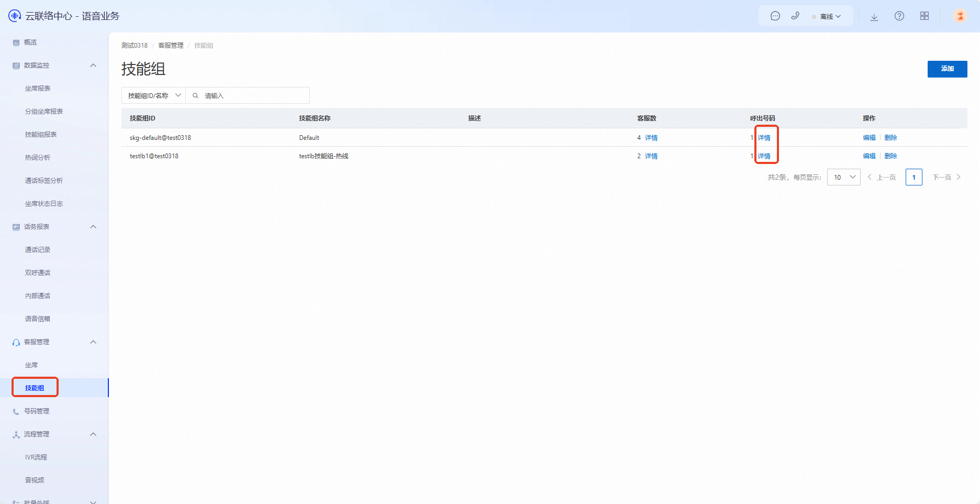
Task: Open the help question-mark icon
Action: [x=899, y=16]
